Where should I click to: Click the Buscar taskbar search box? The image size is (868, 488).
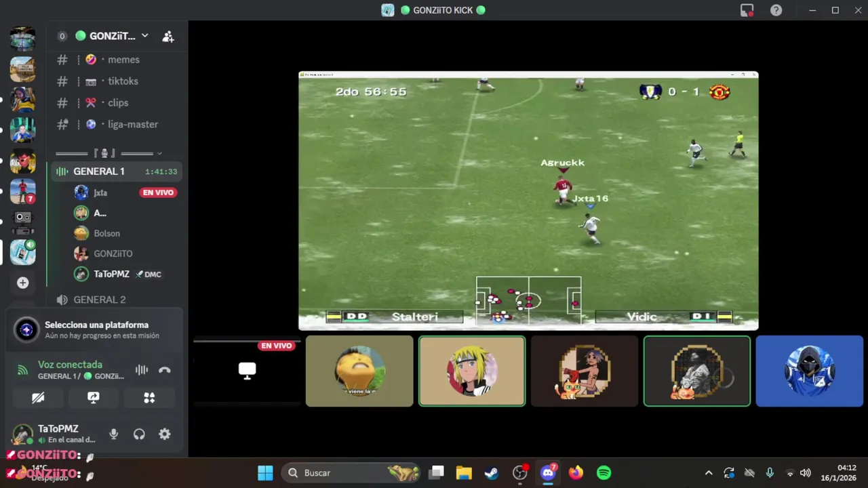point(352,473)
